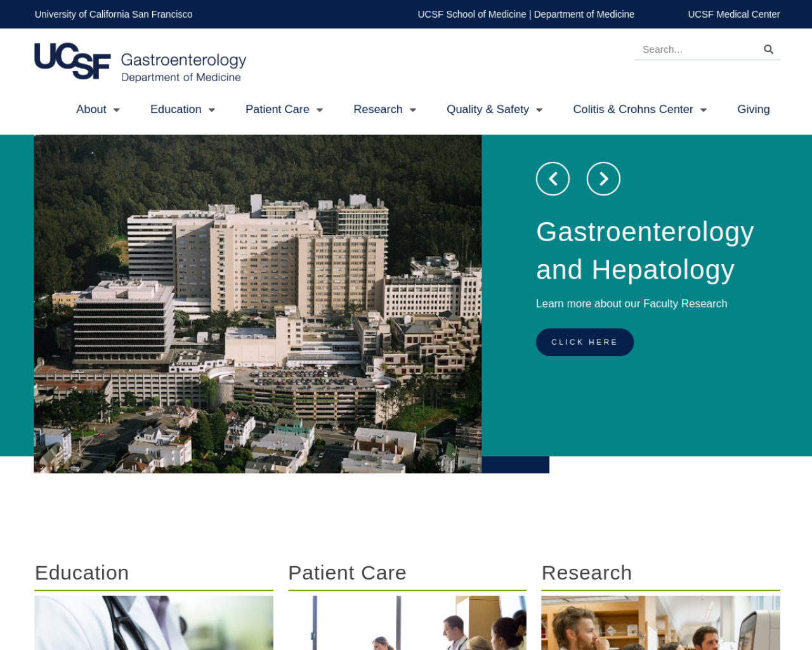
Task: Expand the Patient Care menu arrow
Action: point(320,110)
